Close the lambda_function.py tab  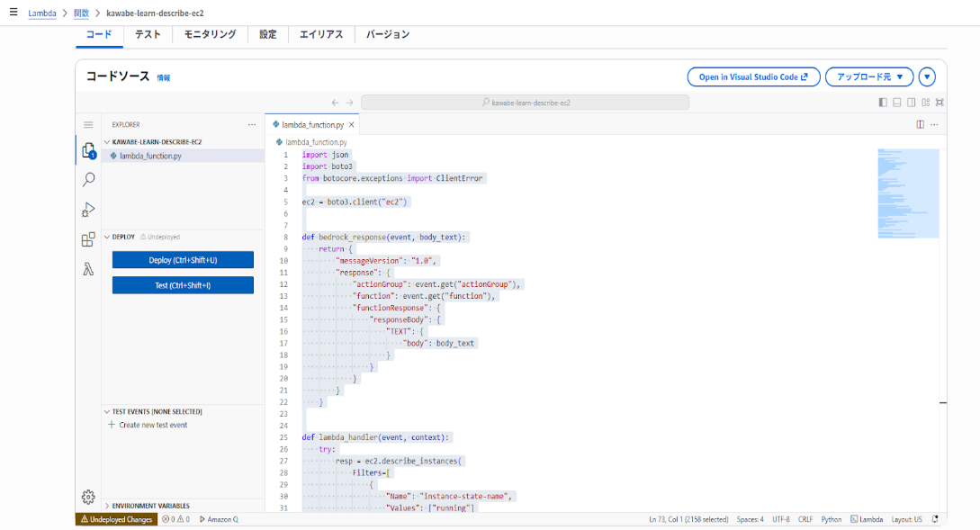tap(352, 125)
